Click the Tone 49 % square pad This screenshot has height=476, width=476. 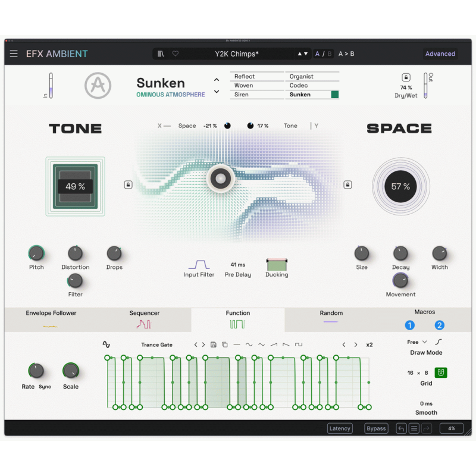point(76,186)
